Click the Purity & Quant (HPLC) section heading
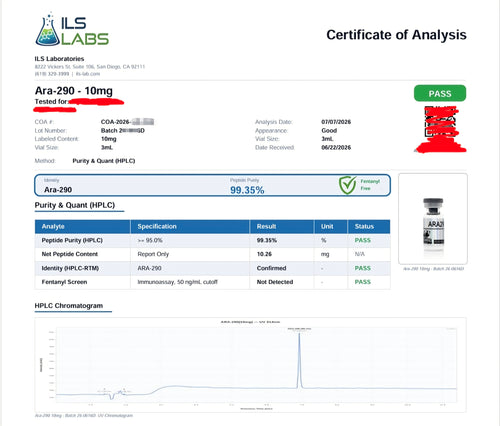 click(x=75, y=205)
